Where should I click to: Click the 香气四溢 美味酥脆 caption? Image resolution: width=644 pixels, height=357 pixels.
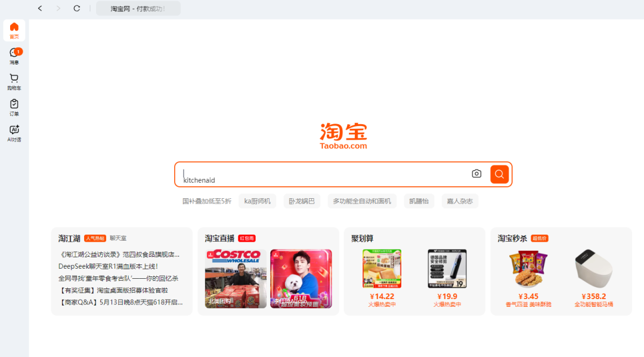pyautogui.click(x=528, y=305)
